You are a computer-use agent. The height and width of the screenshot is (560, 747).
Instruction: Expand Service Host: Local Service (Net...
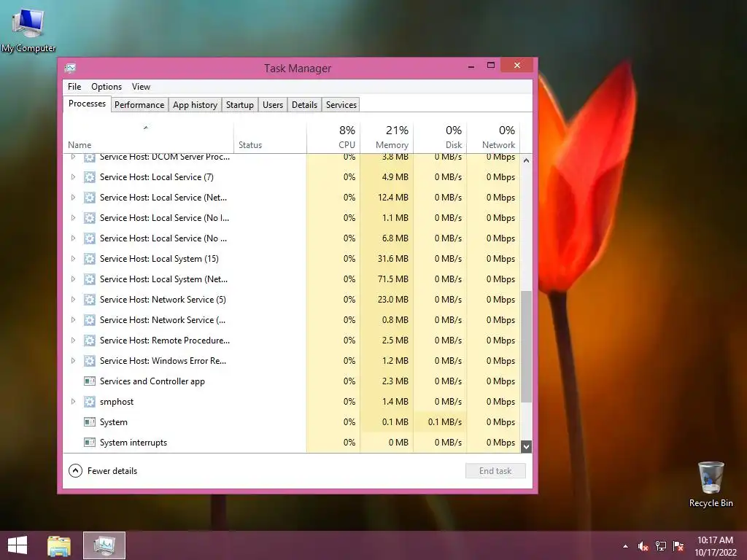tap(73, 198)
